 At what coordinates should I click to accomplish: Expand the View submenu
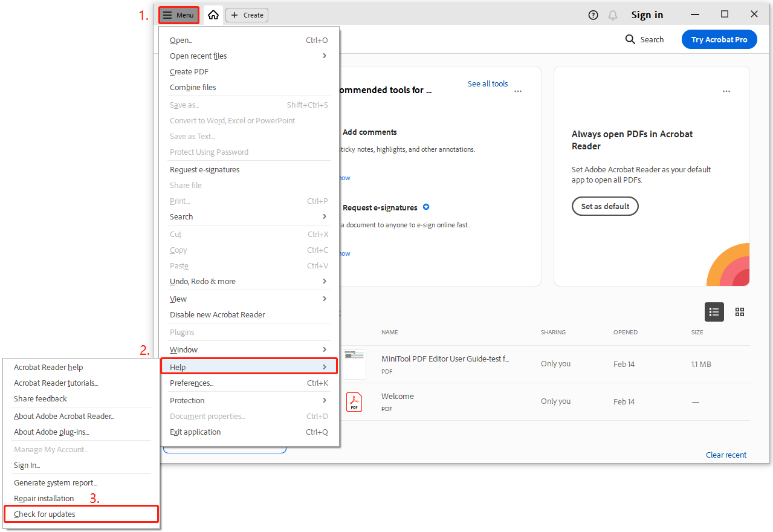point(250,299)
